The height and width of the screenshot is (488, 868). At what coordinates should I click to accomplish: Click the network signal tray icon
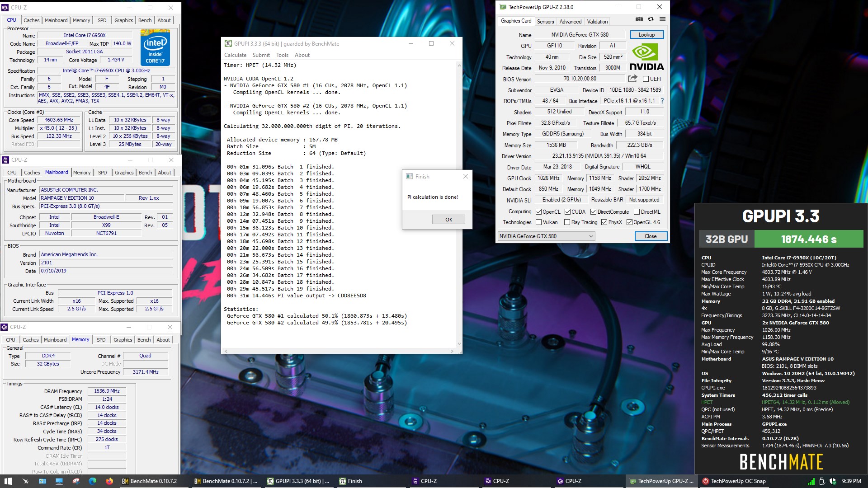(811, 481)
